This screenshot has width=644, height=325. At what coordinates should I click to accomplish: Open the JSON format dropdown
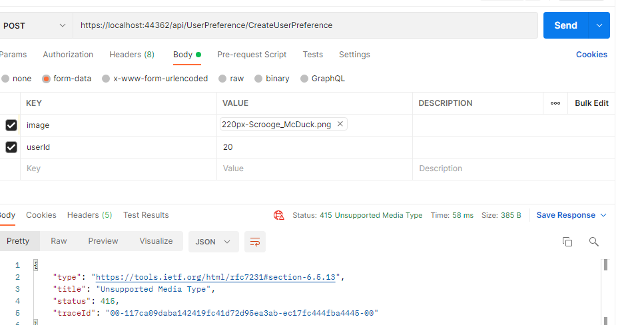[212, 242]
